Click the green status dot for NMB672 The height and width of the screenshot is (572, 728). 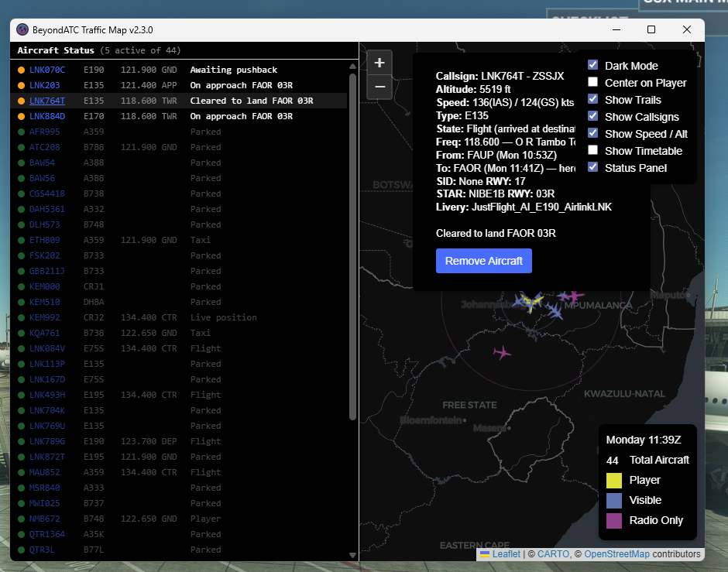click(x=22, y=519)
